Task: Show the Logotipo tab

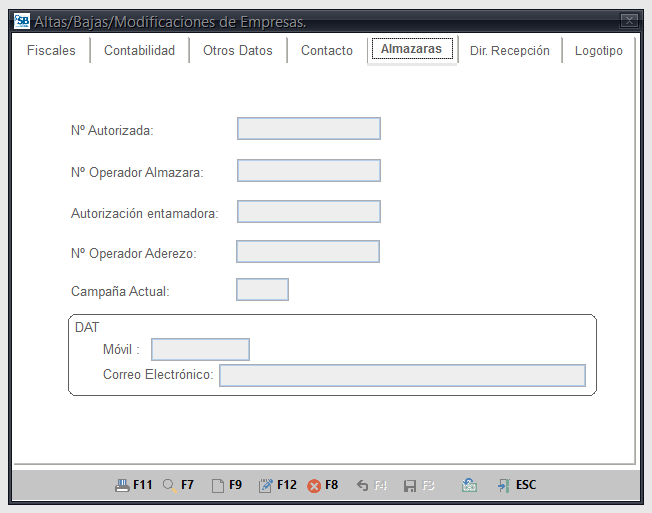Action: 598,51
